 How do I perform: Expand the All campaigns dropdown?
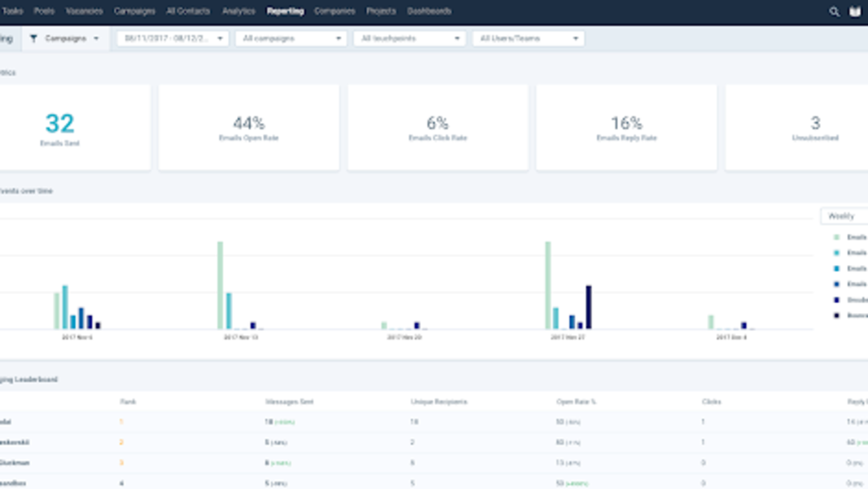[x=291, y=37]
